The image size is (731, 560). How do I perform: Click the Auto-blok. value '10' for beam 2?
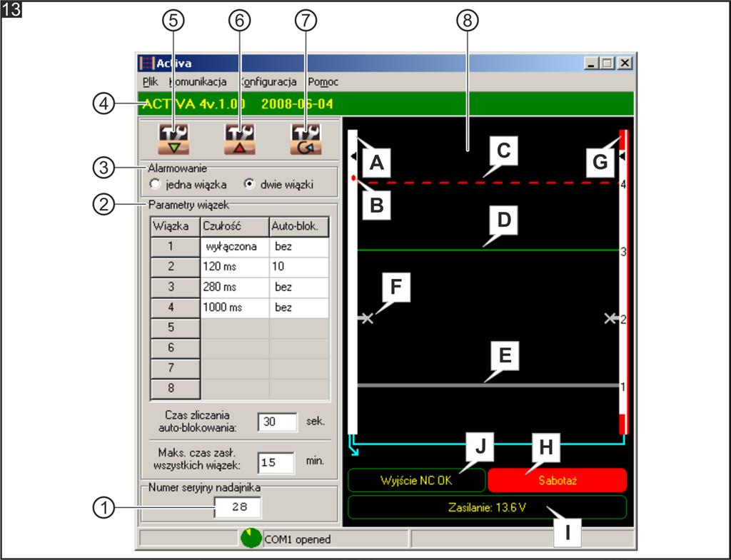[299, 267]
